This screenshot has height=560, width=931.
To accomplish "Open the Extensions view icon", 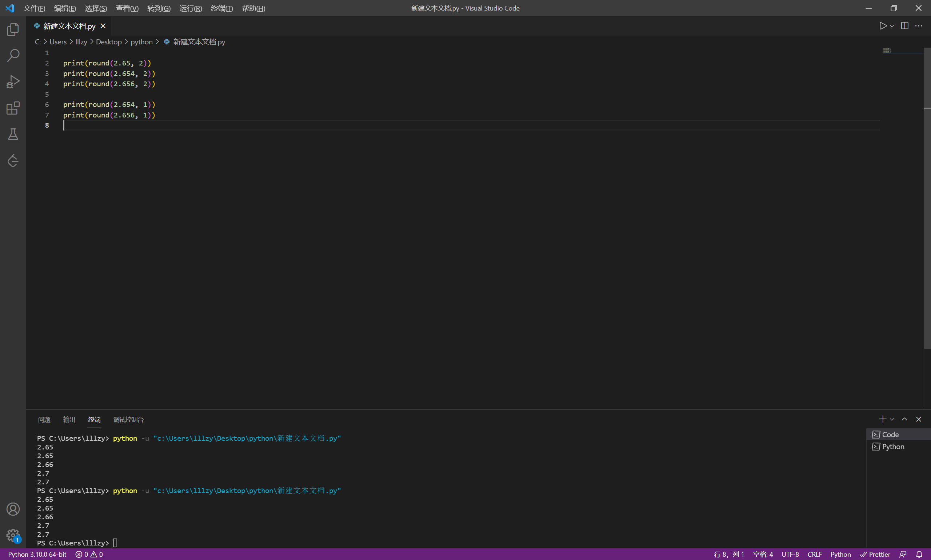I will 13,108.
